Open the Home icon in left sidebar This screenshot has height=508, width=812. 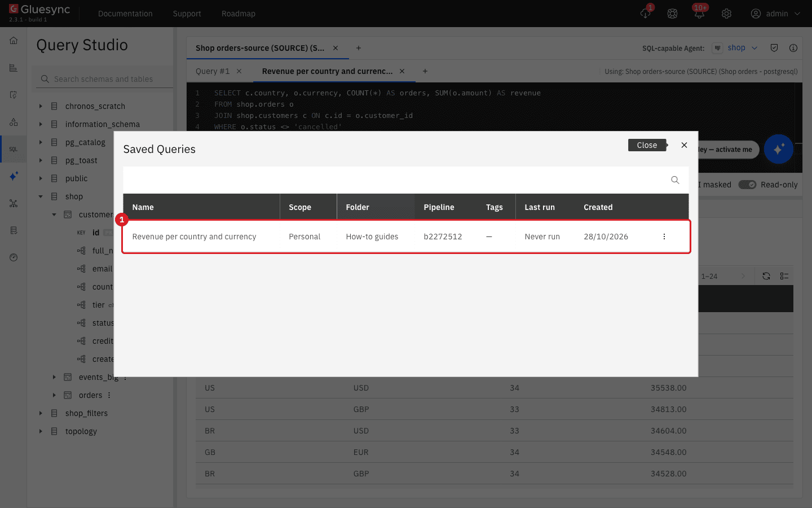pos(14,41)
